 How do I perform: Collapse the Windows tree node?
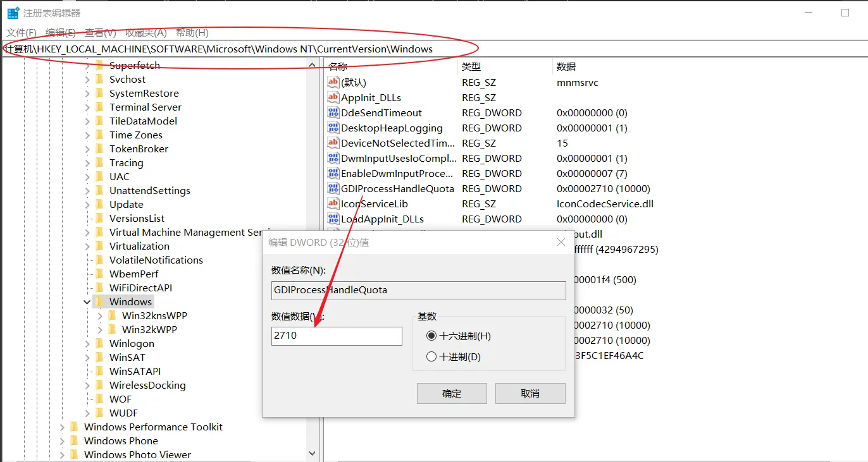point(87,302)
